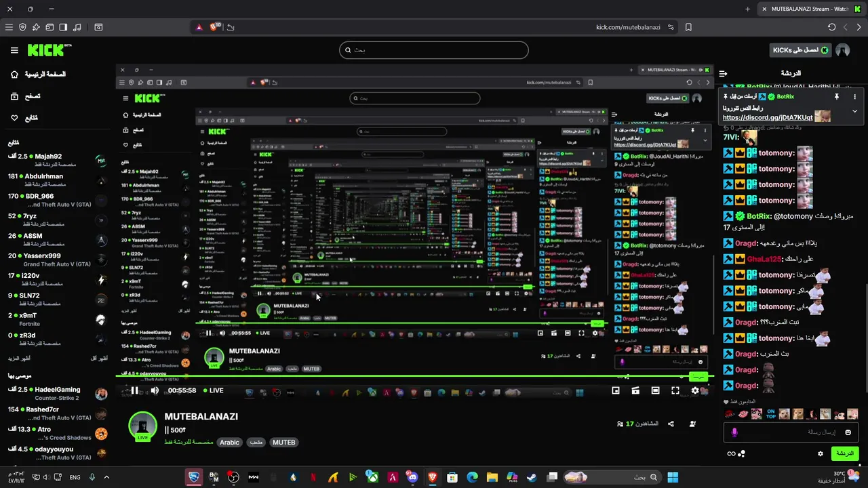Reload the page

tap(832, 27)
